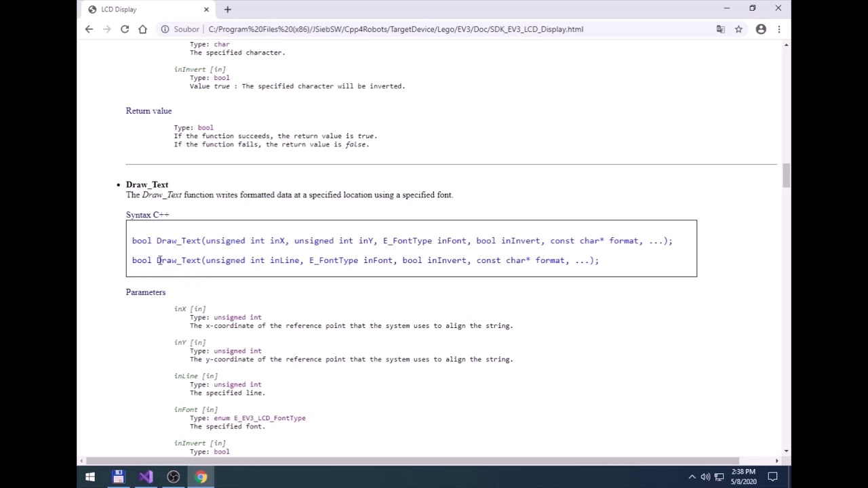Viewport: 868px width, 488px height.
Task: Reload the LCD Display page
Action: click(x=125, y=29)
